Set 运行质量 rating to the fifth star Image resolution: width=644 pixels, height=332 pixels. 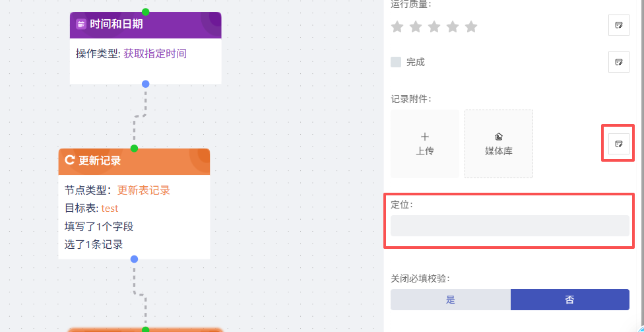[470, 27]
